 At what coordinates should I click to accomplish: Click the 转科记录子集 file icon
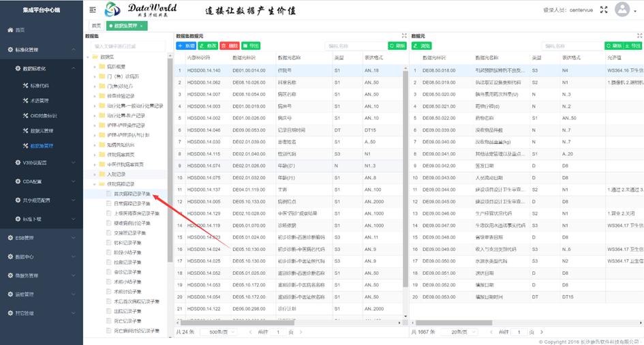[x=109, y=243]
